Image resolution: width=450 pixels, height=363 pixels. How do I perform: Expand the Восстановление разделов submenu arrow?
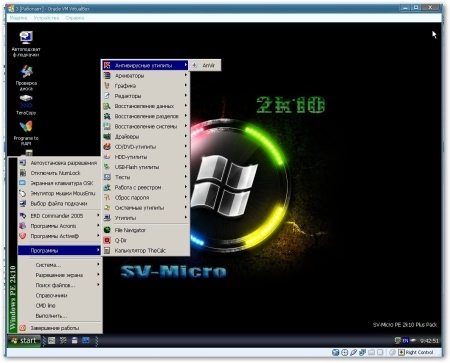(186, 116)
